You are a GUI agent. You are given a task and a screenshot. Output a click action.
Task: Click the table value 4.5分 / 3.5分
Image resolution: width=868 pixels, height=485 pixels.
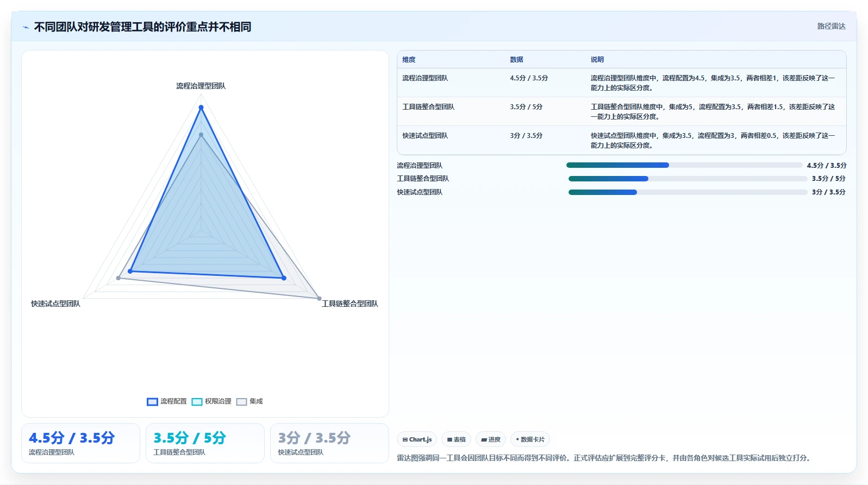(529, 78)
